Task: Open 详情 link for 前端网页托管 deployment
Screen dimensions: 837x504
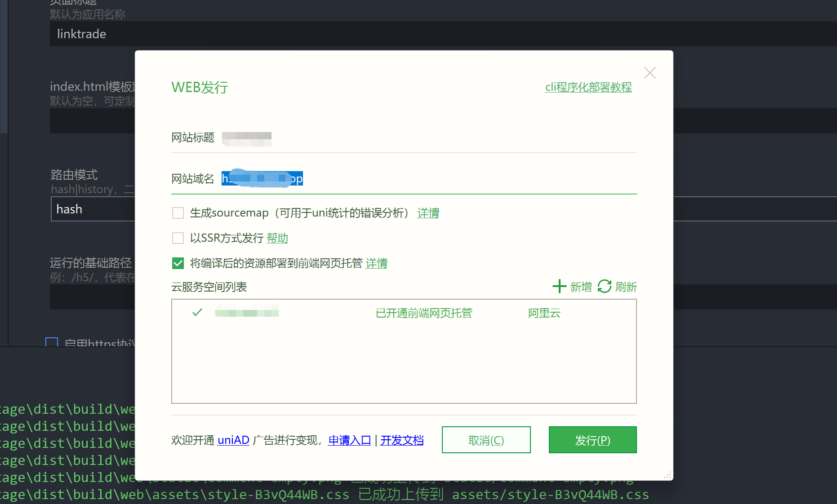Action: [x=377, y=263]
